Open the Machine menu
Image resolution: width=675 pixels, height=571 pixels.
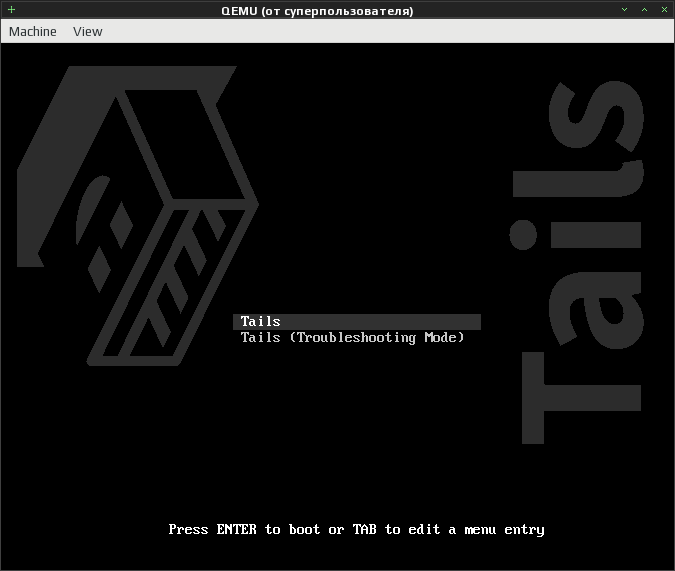[33, 31]
